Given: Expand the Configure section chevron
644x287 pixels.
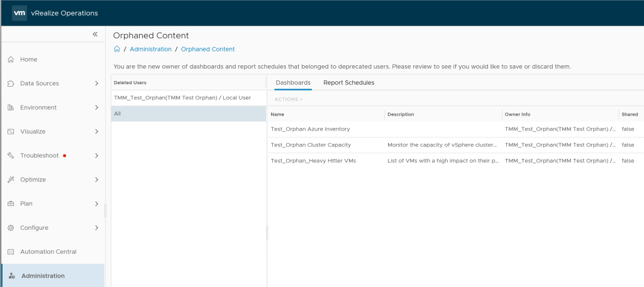Looking at the screenshot, I should [96, 228].
